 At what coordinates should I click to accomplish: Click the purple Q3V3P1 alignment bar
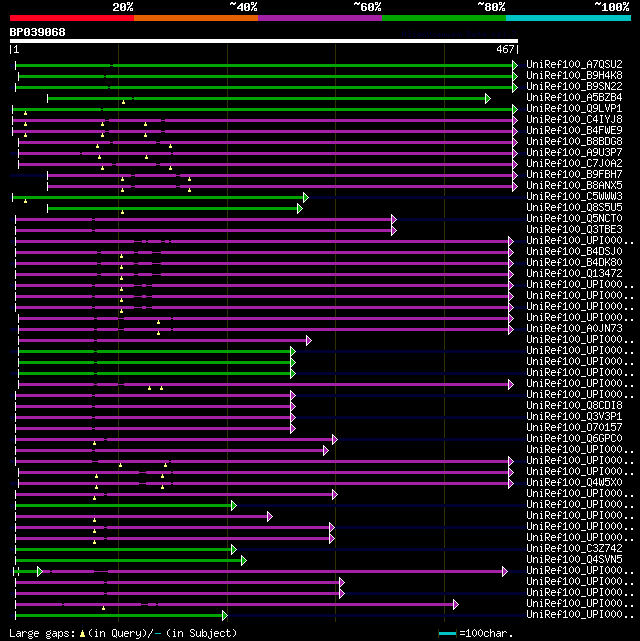coord(153,417)
